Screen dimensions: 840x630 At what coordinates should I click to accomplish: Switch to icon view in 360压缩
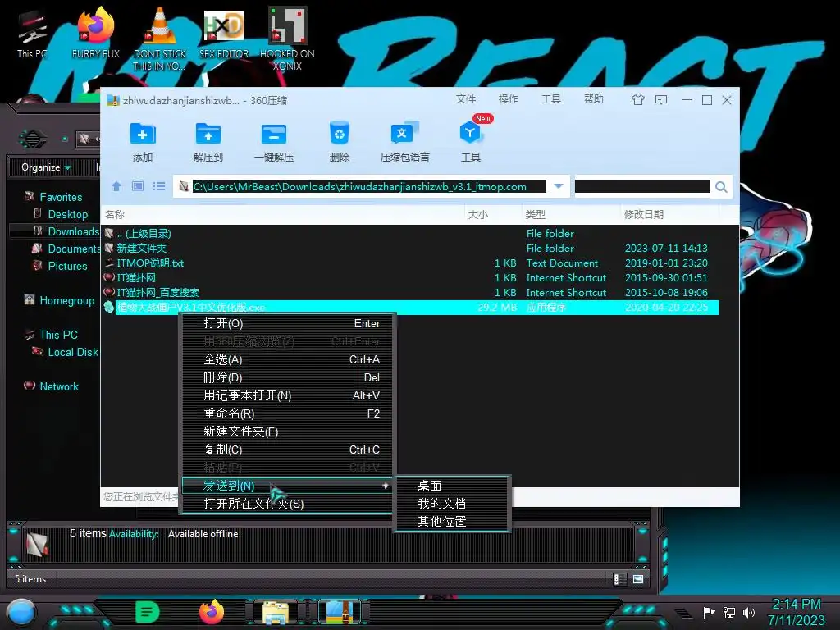(138, 186)
